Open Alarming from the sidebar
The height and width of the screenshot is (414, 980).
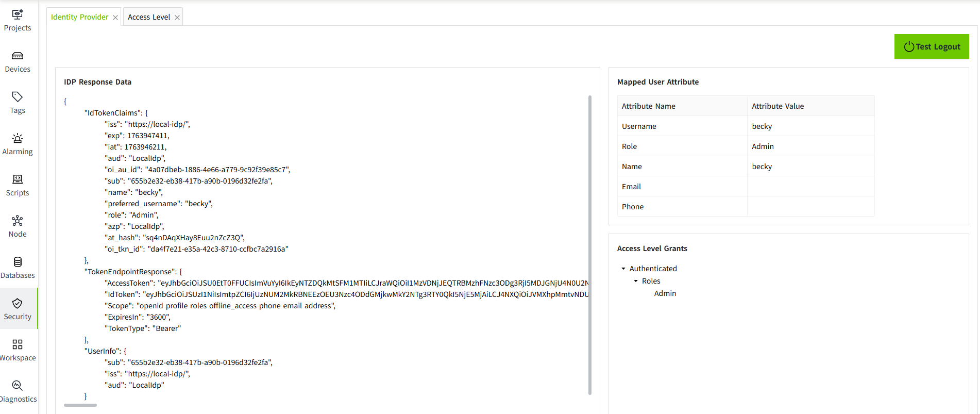coord(18,139)
